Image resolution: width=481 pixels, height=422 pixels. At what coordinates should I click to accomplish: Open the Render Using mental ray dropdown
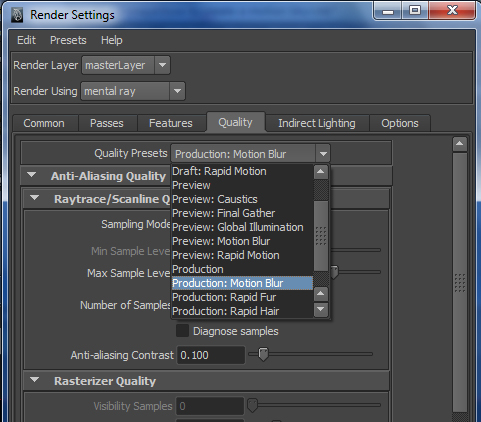[x=177, y=91]
